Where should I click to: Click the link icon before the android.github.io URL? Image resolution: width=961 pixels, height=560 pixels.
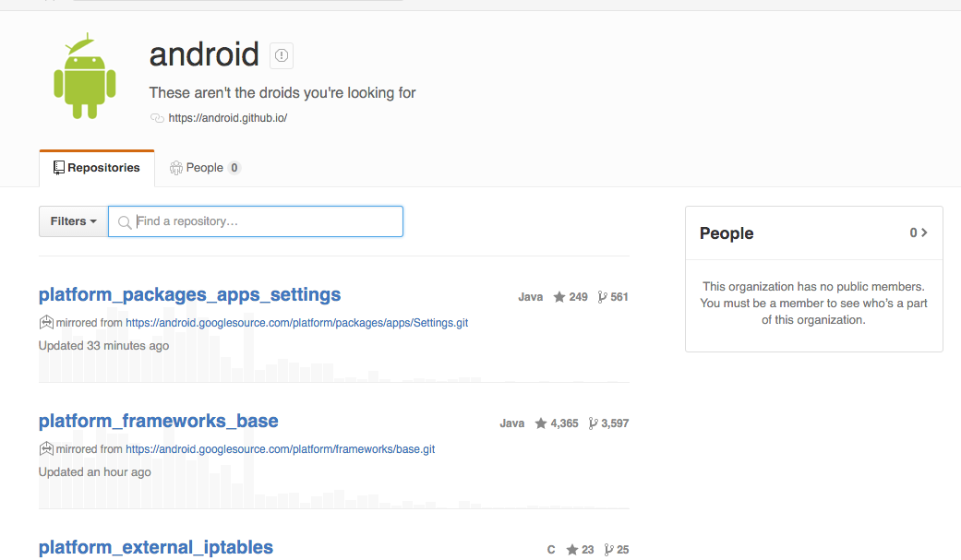[x=156, y=117]
